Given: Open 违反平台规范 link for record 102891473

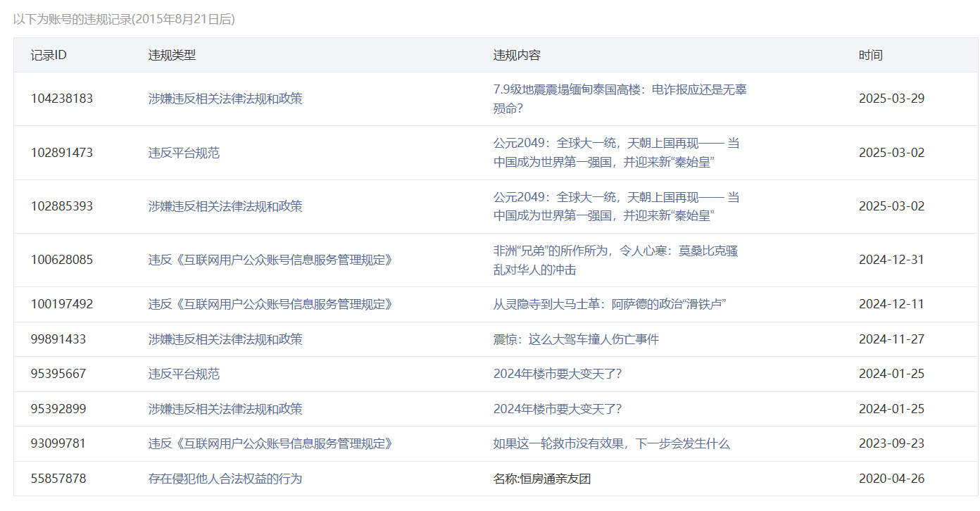Looking at the screenshot, I should (184, 153).
